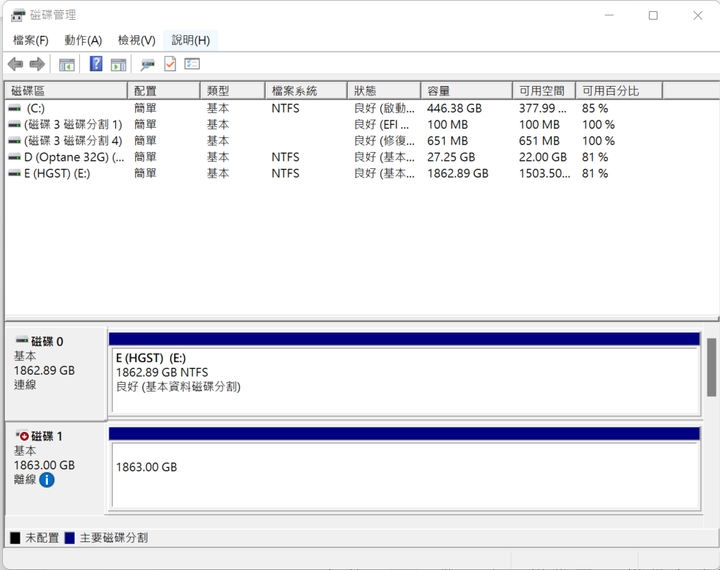Click the 磁碟 1 disk label panel
This screenshot has height=570, width=720.
pyautogui.click(x=56, y=468)
